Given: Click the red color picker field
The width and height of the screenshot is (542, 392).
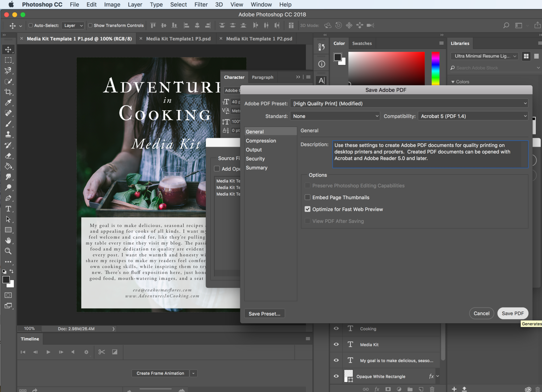Looking at the screenshot, I should [386, 69].
